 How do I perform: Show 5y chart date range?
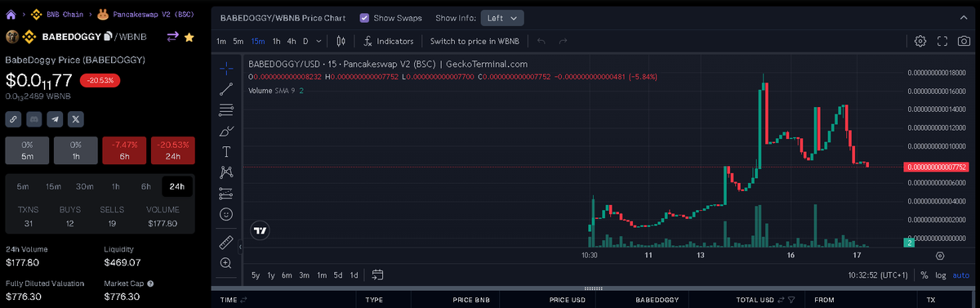[256, 275]
